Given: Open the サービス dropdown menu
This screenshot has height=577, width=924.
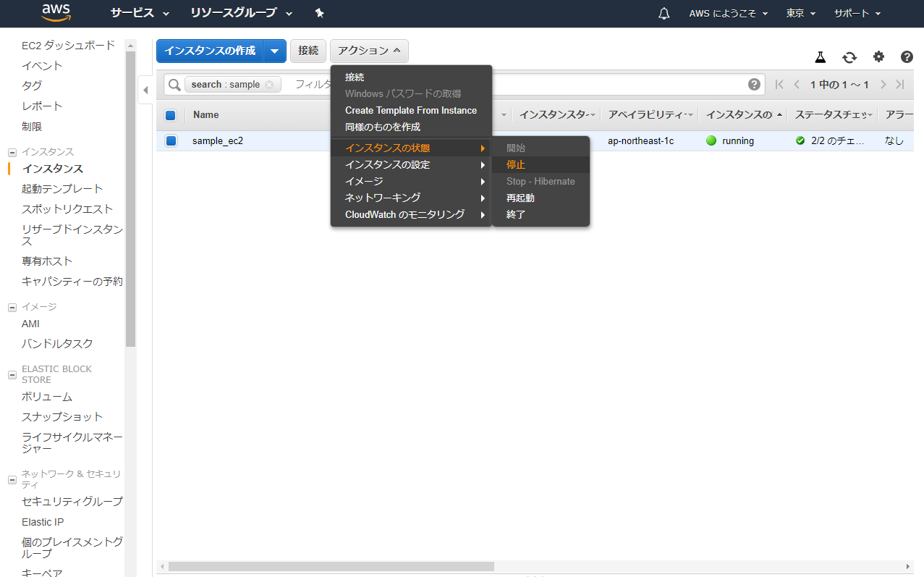Looking at the screenshot, I should coord(140,13).
